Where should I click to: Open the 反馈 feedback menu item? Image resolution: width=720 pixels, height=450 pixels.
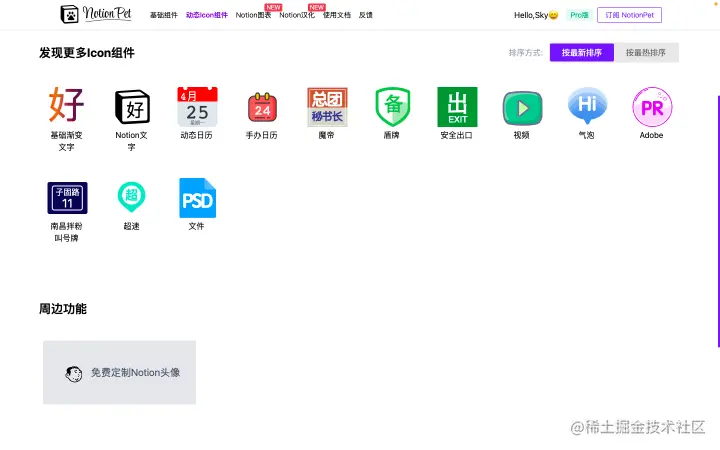point(366,15)
